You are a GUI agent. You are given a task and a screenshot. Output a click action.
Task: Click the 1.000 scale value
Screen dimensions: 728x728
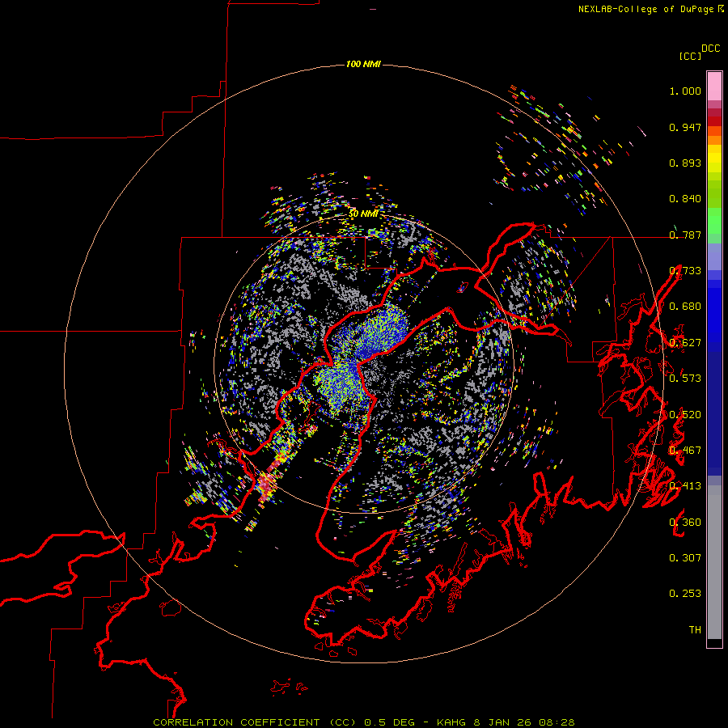685,91
